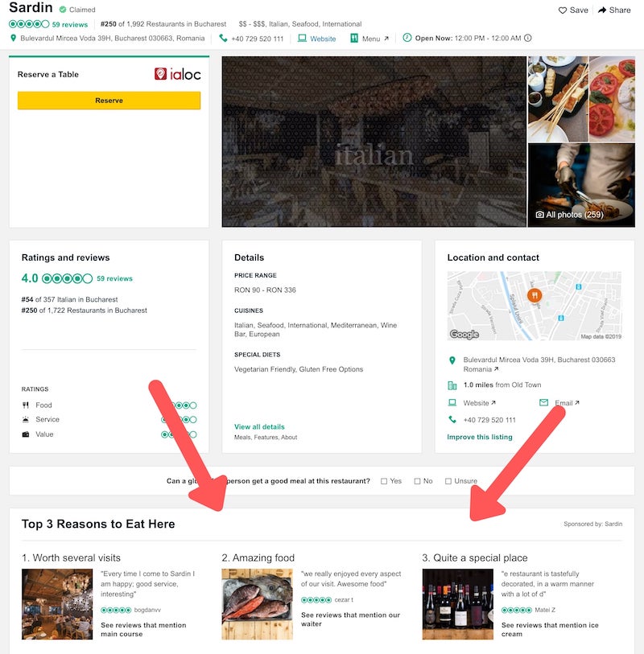The image size is (644, 654).
Task: Click See reviews that mention ice cream
Action: [x=550, y=629]
